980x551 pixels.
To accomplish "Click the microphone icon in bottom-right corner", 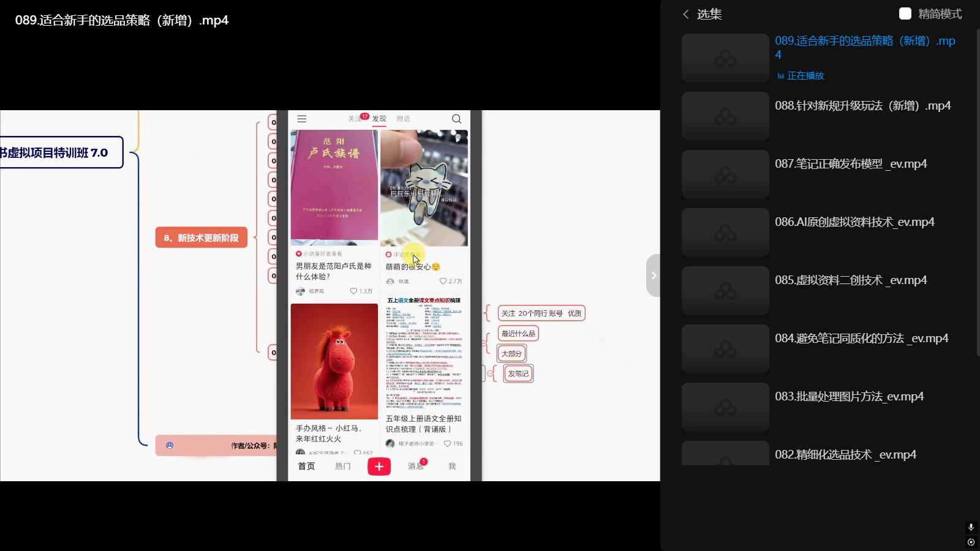I will pyautogui.click(x=971, y=527).
